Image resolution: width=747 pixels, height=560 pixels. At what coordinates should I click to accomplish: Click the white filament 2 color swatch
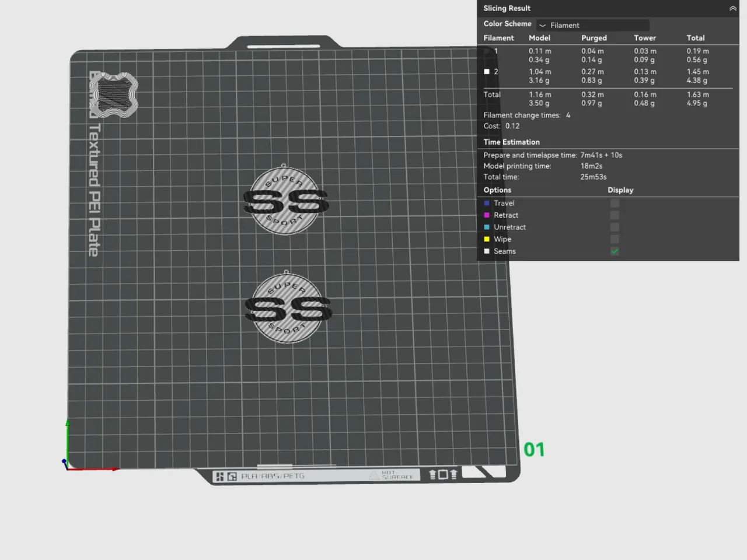[487, 72]
